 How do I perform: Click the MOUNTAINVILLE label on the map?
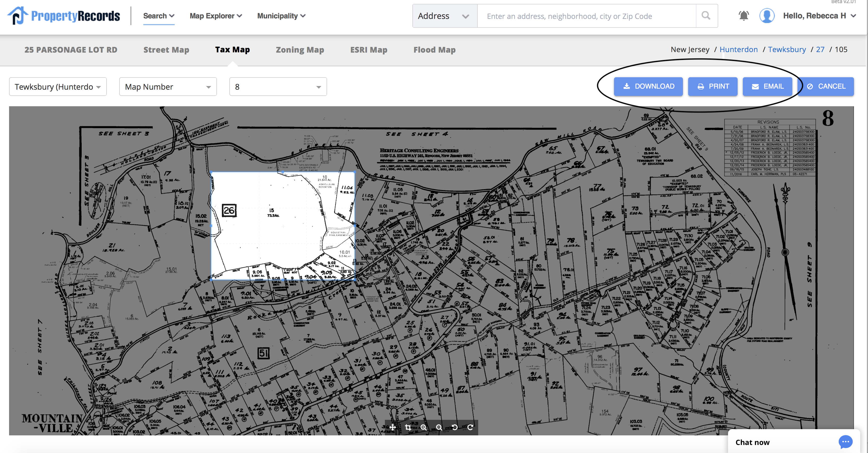tap(52, 423)
